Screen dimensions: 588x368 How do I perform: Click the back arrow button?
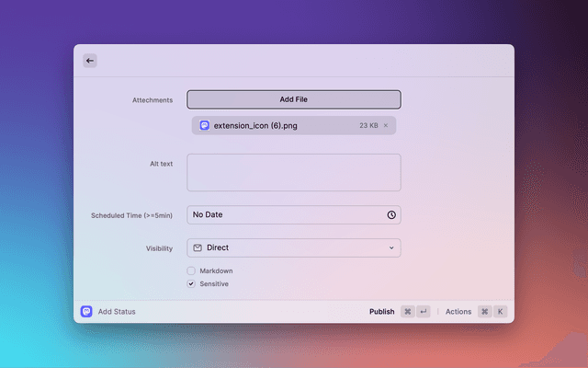(89, 61)
